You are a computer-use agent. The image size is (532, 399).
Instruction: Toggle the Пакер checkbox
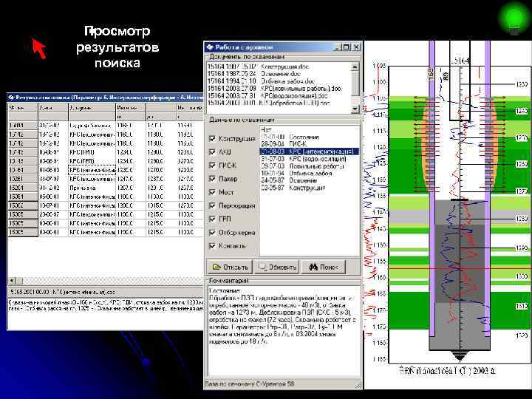point(213,179)
